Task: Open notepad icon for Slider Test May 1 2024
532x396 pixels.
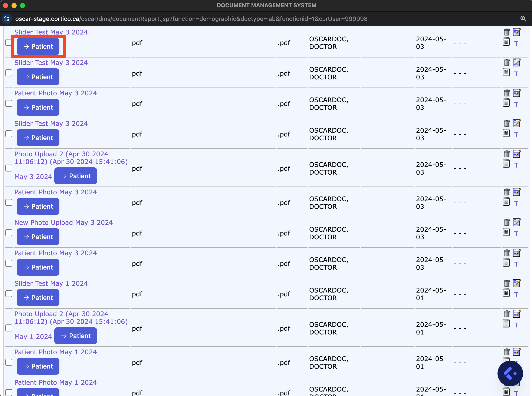Action: click(506, 293)
